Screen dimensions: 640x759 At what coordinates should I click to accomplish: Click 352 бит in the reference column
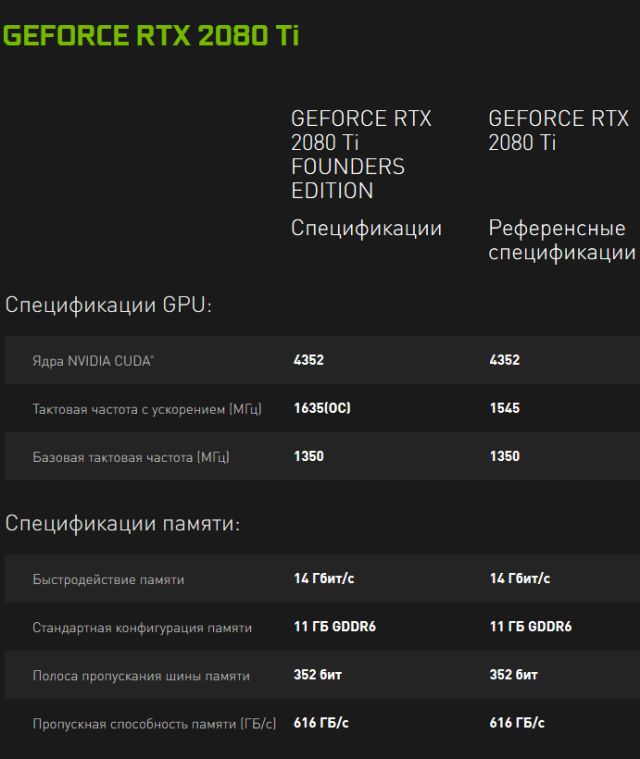513,675
